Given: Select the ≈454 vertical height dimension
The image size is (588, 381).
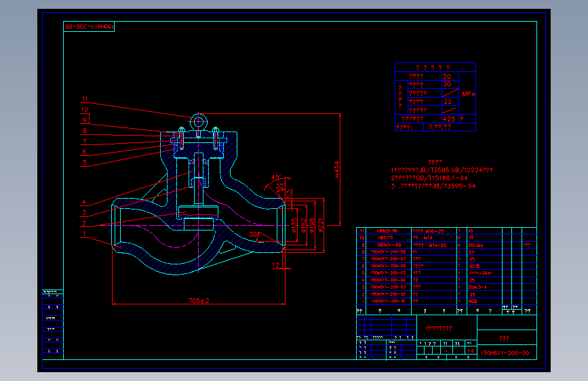Looking at the screenshot, I should [337, 169].
